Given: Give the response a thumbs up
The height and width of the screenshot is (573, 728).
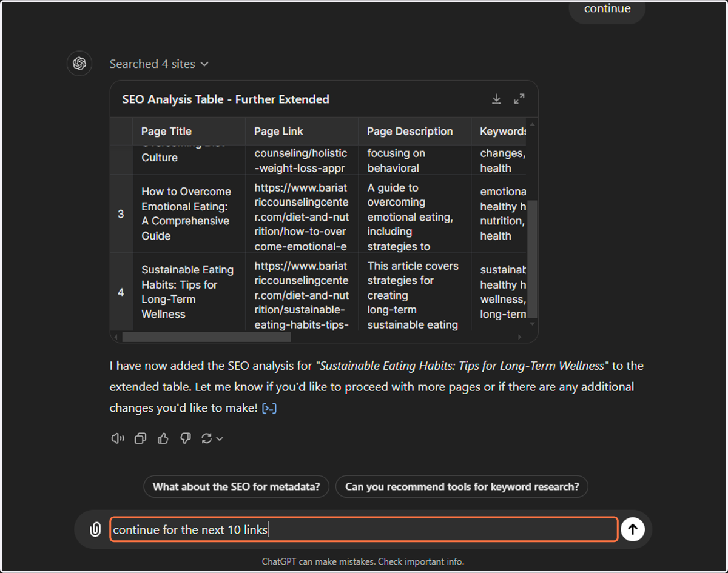Looking at the screenshot, I should point(163,438).
